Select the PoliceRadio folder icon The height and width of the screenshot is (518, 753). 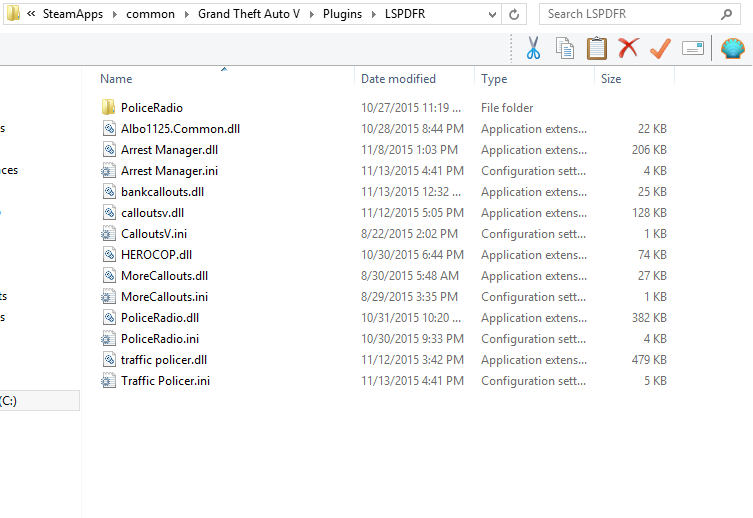pos(109,107)
